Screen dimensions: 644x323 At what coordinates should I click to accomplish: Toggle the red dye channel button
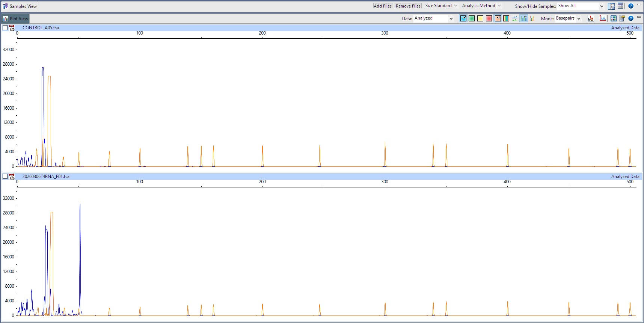pos(489,18)
